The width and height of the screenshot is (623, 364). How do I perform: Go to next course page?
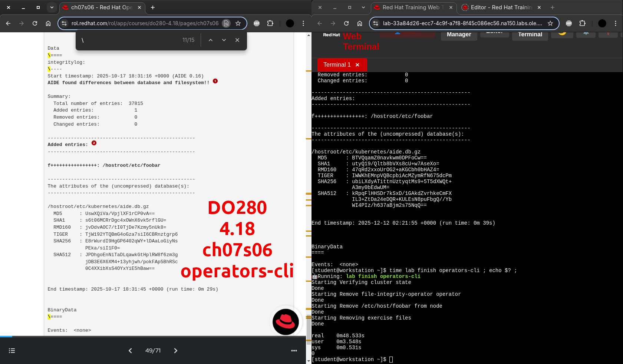176,351
